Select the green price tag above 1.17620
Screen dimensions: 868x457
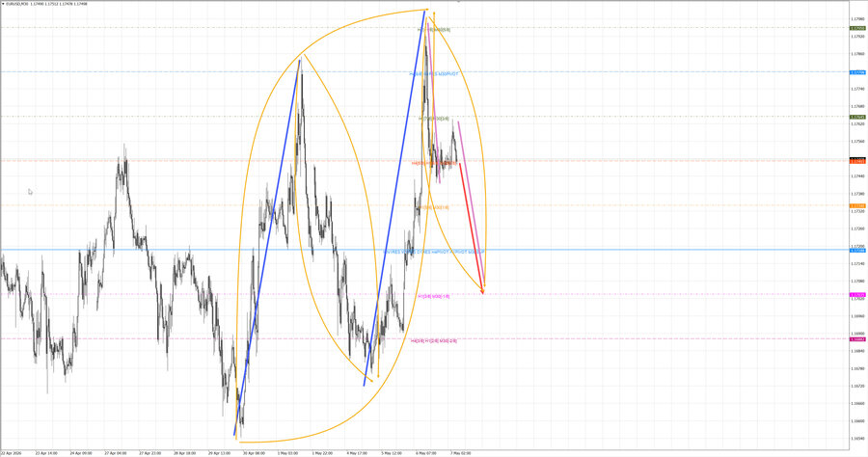(x=858, y=117)
